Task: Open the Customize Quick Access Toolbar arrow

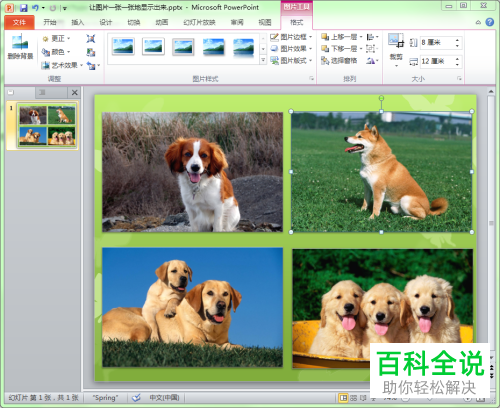Action: click(65, 8)
